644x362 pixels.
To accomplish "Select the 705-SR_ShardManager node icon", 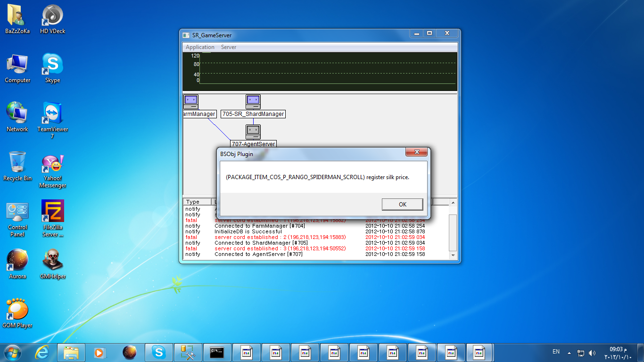I will coord(253,102).
